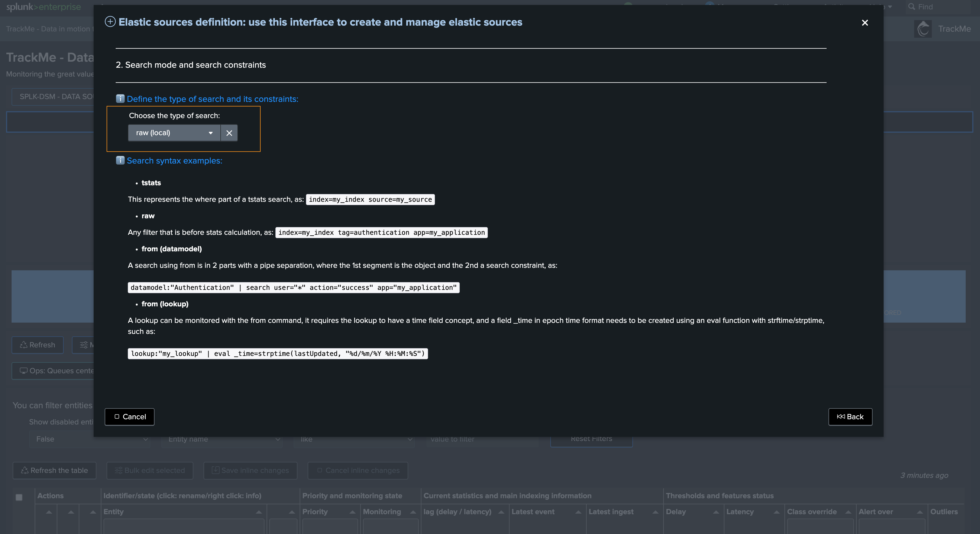Screen dimensions: 980x534
Task: Click 'Save inline changes' button
Action: coord(250,470)
